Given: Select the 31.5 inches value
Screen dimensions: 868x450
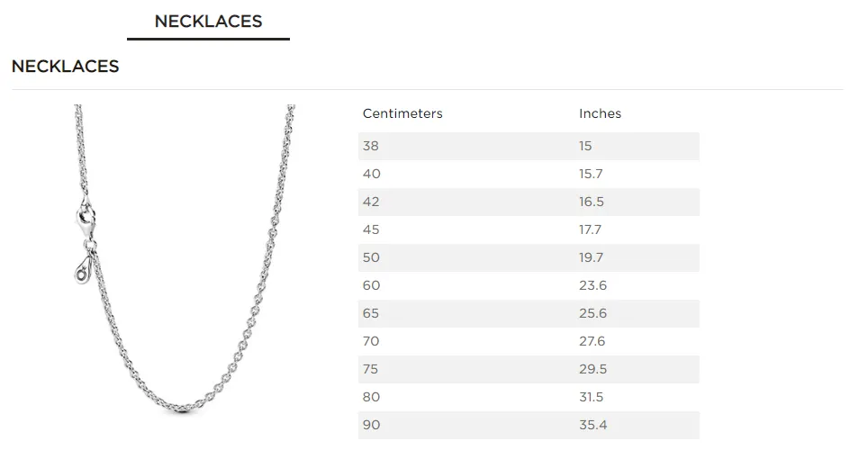Looking at the screenshot, I should pyautogui.click(x=591, y=397).
